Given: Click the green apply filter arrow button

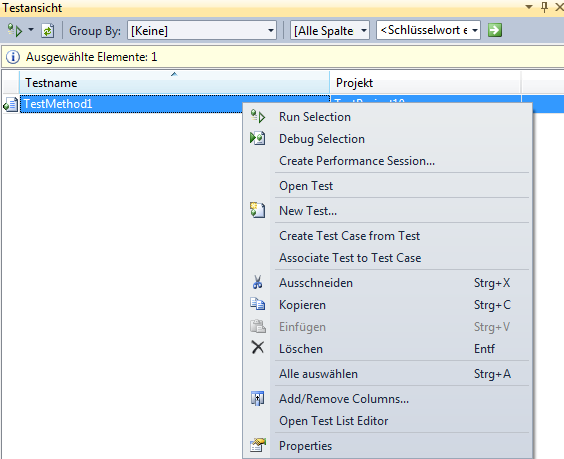Looking at the screenshot, I should coord(495,30).
